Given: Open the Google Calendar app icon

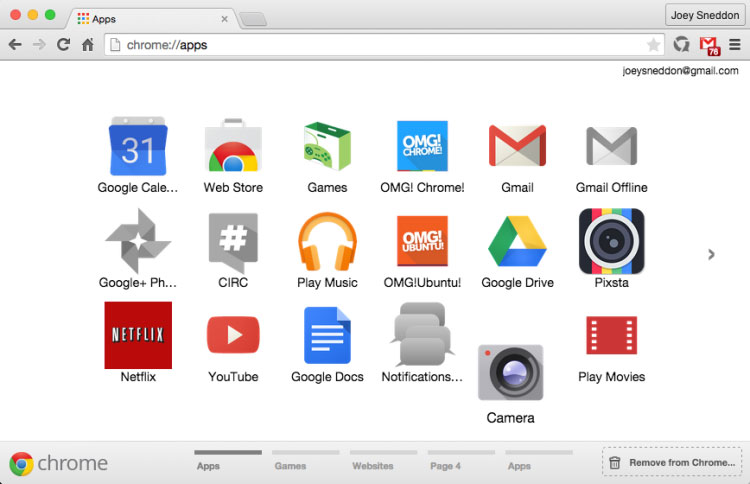Looking at the screenshot, I should click(x=138, y=146).
